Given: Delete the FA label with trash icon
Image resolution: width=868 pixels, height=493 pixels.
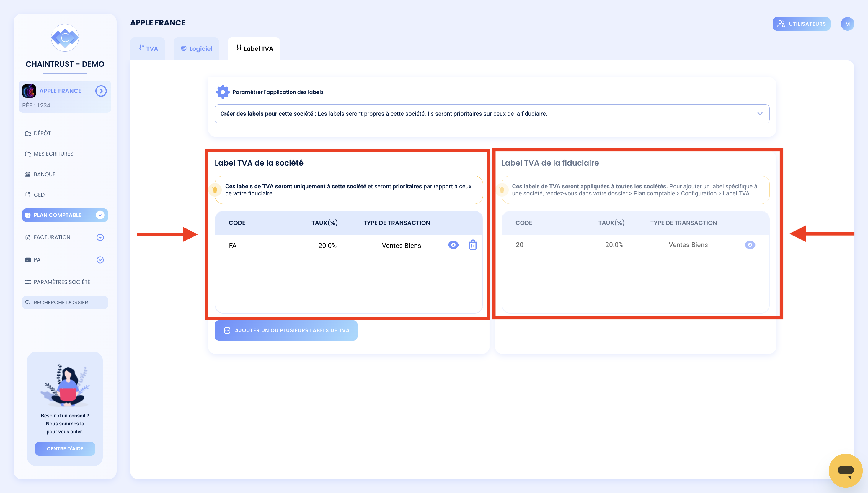Looking at the screenshot, I should tap(473, 245).
